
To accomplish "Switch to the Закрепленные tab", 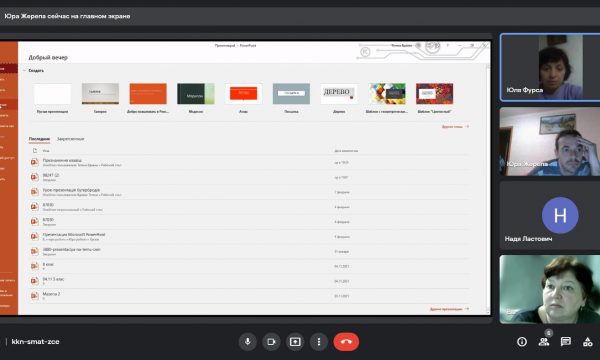I will point(70,139).
